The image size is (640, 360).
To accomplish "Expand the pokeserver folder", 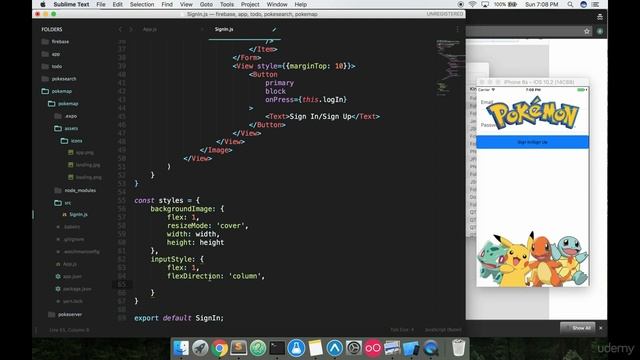I will tap(65, 314).
